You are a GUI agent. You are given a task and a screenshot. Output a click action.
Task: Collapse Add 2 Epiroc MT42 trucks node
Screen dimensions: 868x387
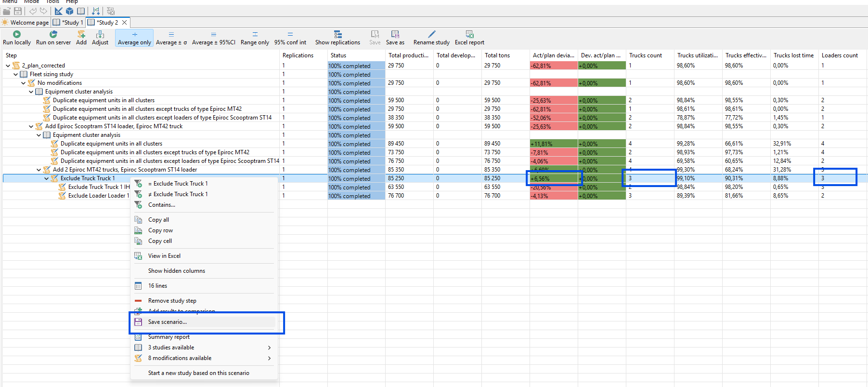(x=39, y=170)
